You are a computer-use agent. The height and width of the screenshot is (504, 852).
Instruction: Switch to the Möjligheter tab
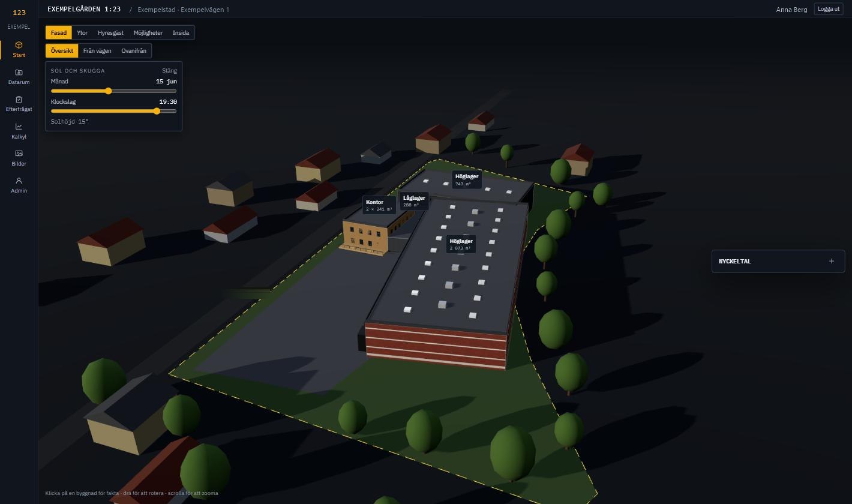click(x=148, y=33)
